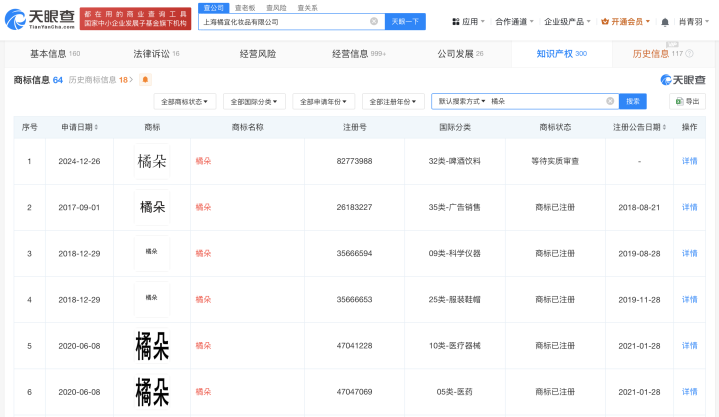Expand the 全部商标状态 filter dropdown
This screenshot has height=417, width=719.
click(187, 101)
